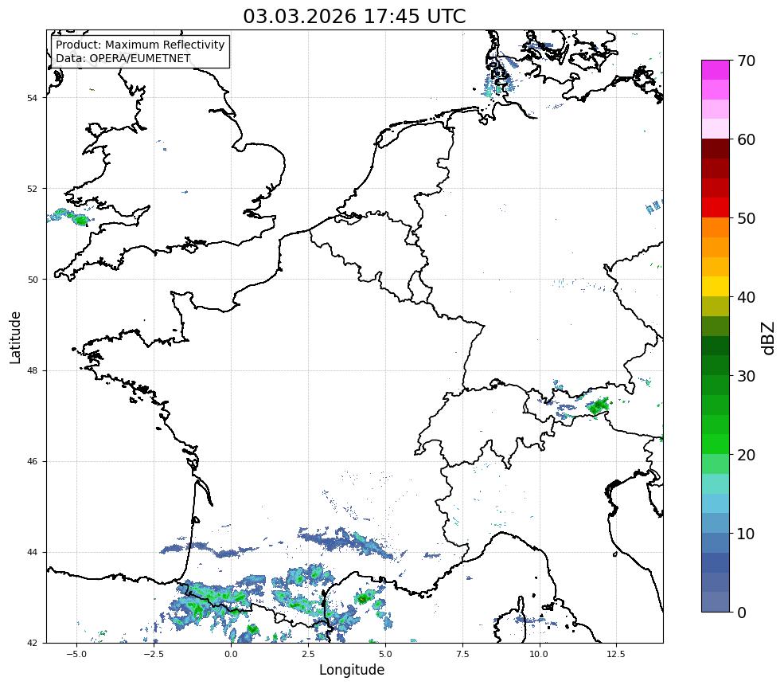Click the latitude tick label 52

point(32,189)
